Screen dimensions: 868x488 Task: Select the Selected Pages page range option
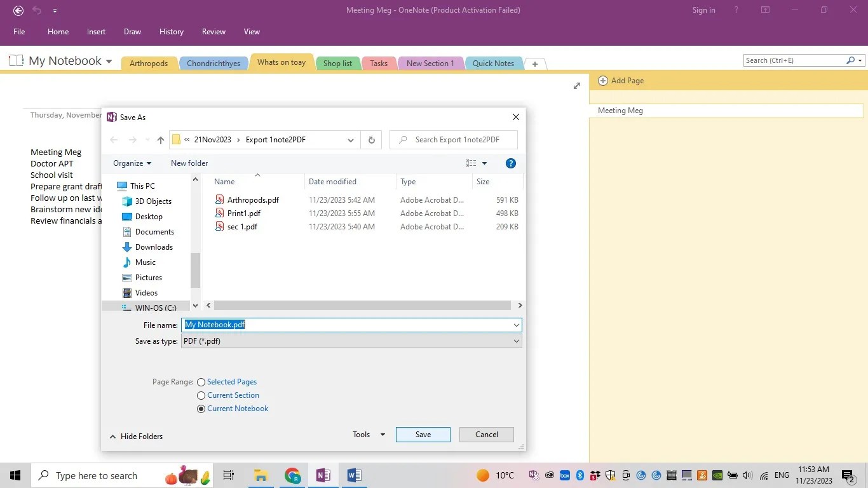201,382
